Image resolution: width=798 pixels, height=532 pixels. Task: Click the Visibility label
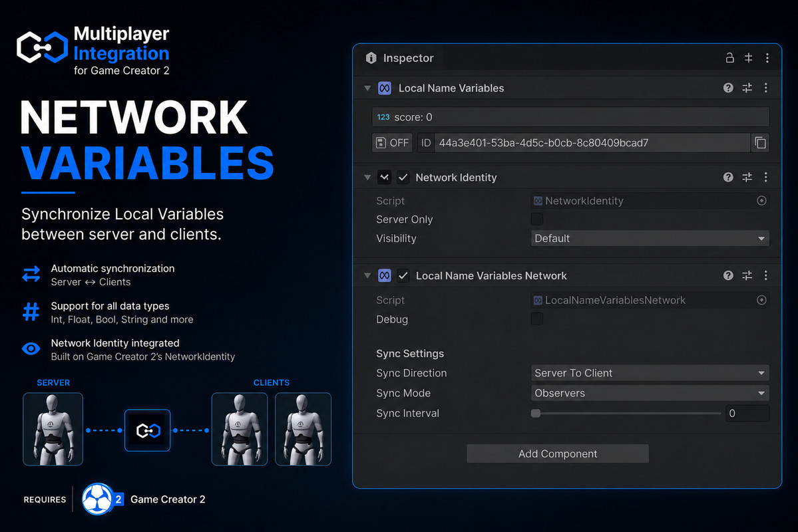point(396,239)
